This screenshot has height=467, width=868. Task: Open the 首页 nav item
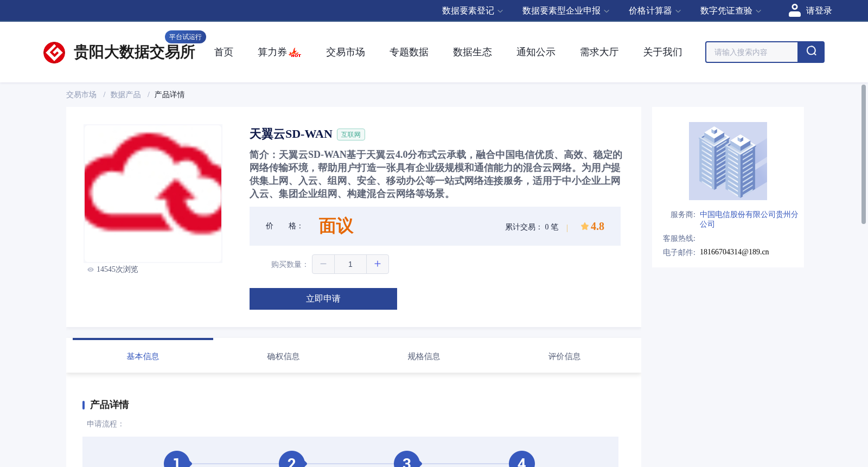tap(224, 52)
